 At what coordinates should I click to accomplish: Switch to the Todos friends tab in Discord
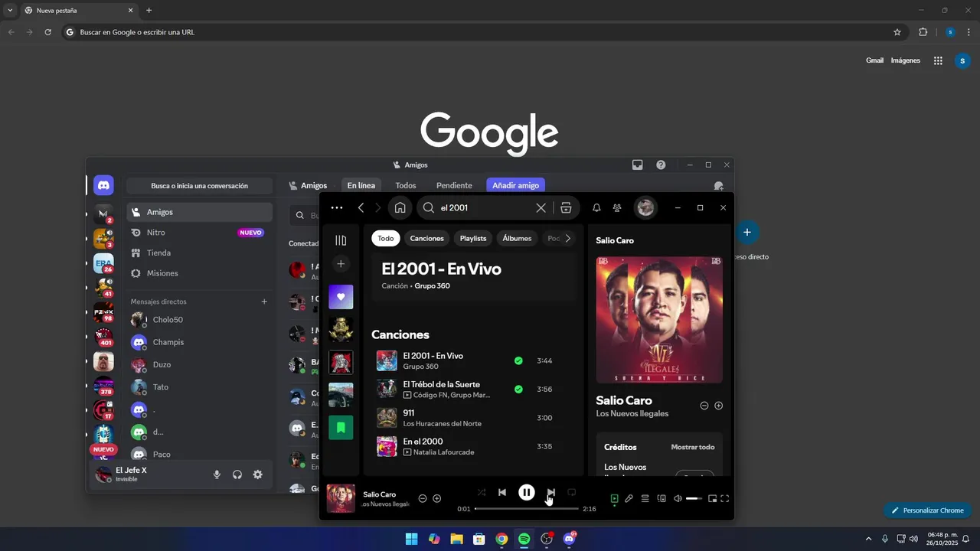[406, 185]
